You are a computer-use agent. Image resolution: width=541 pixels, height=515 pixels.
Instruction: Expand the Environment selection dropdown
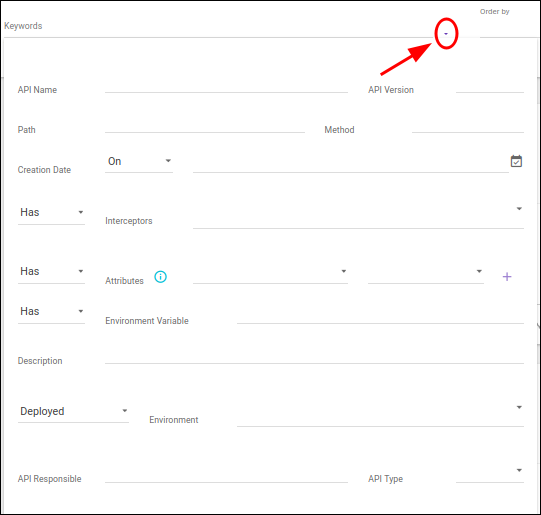380,416
